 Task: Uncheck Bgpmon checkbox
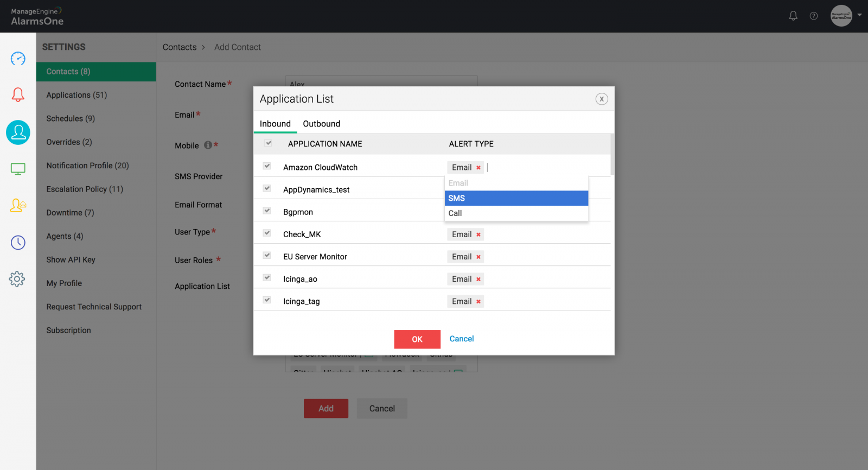pyautogui.click(x=267, y=211)
